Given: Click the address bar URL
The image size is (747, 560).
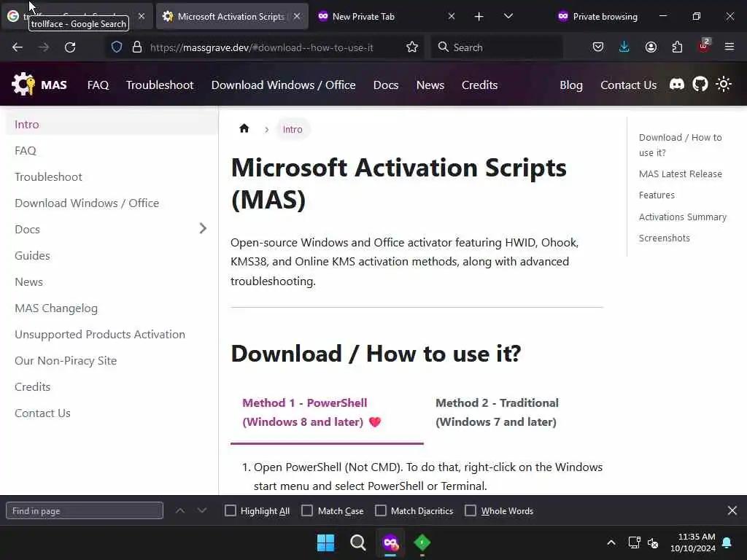Looking at the screenshot, I should [x=262, y=47].
